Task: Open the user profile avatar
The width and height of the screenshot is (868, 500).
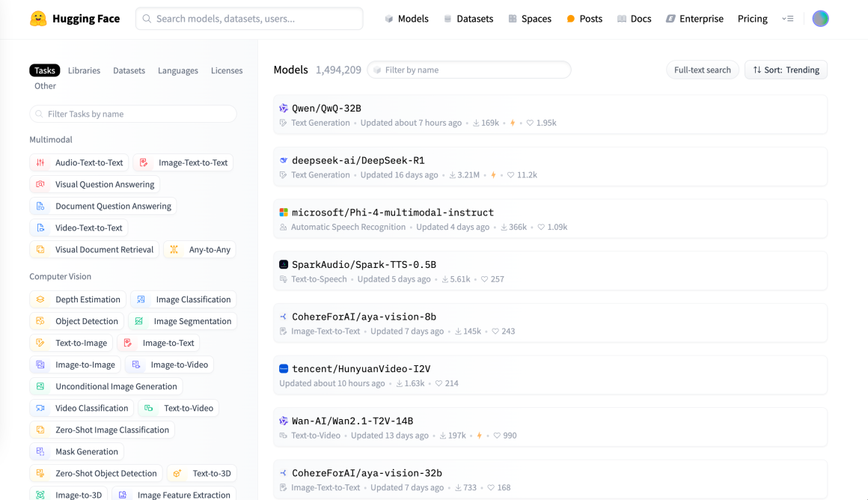Action: 820,19
